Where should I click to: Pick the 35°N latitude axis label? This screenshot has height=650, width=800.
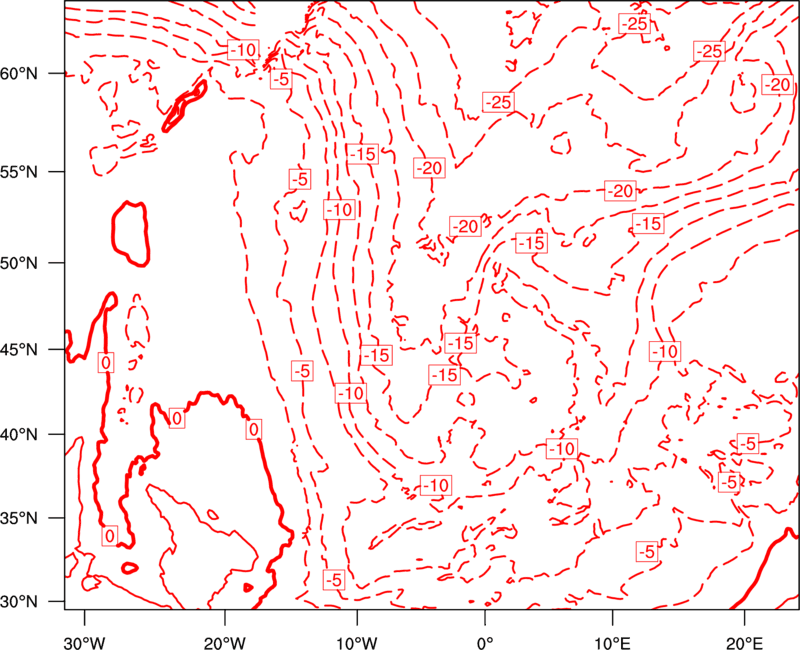point(19,518)
